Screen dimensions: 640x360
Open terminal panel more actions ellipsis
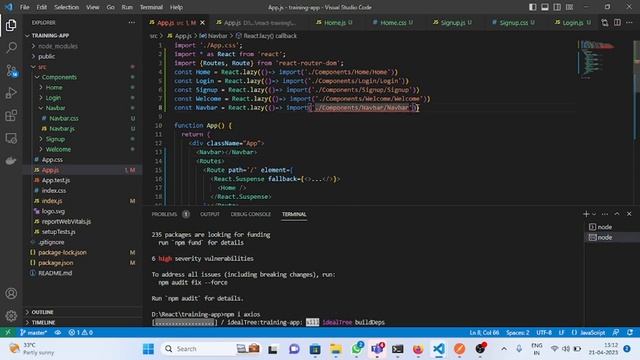(604, 214)
